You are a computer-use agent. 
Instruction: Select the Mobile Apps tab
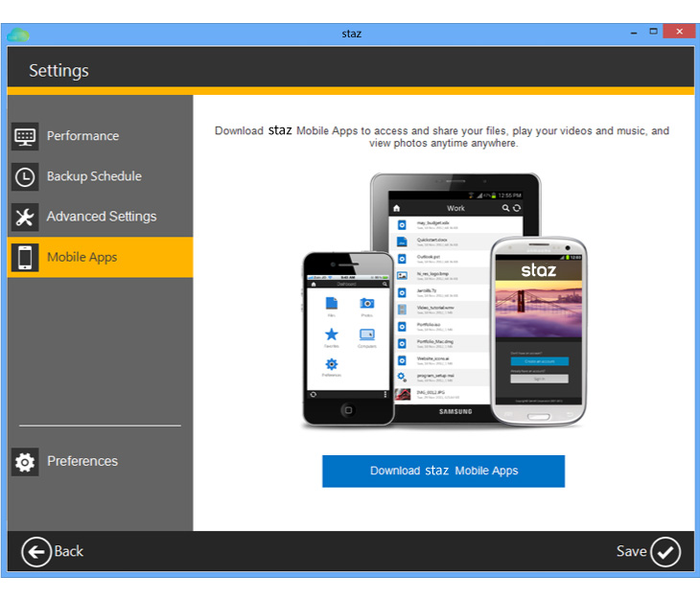(x=100, y=257)
